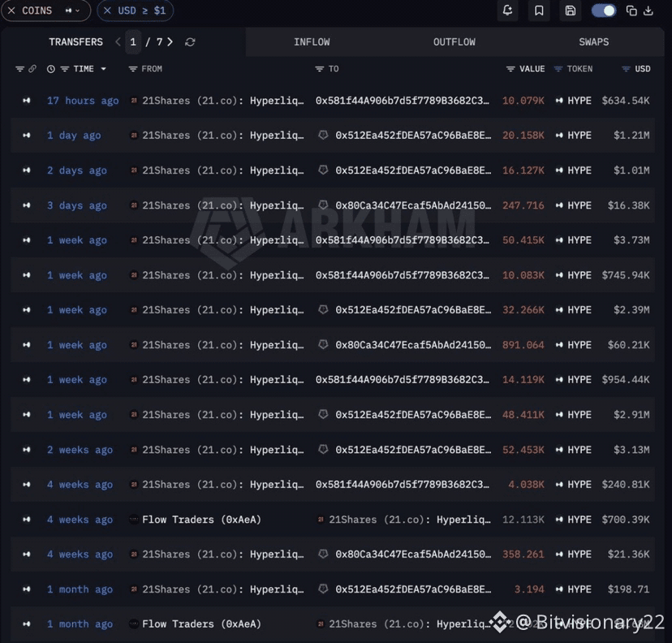
Task: Download the transfers data
Action: coord(648,11)
